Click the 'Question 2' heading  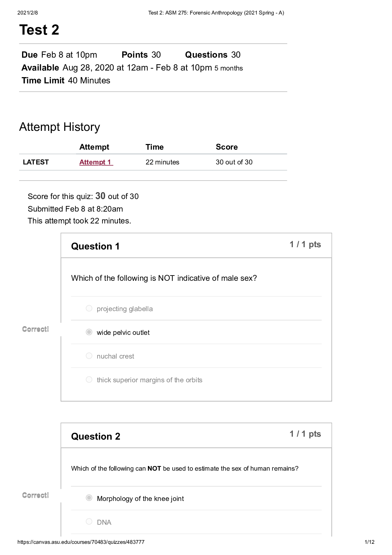96,436
